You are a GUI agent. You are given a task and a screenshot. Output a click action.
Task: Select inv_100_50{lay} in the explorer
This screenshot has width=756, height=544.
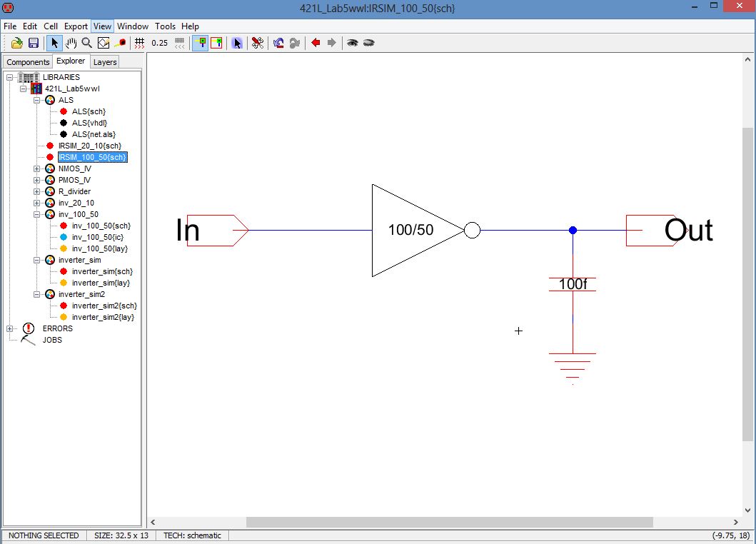[x=100, y=248]
